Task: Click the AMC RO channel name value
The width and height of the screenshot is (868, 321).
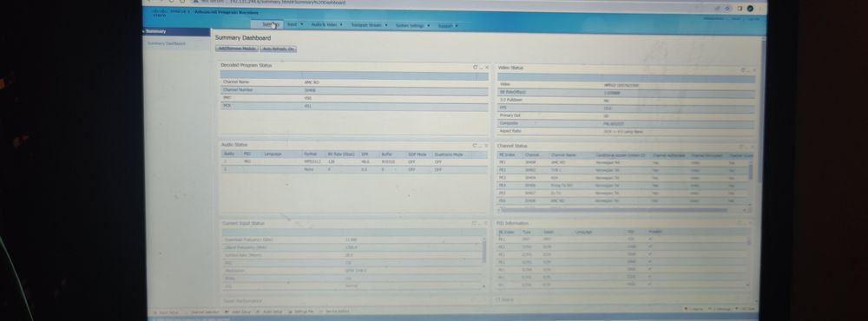Action: click(312, 82)
